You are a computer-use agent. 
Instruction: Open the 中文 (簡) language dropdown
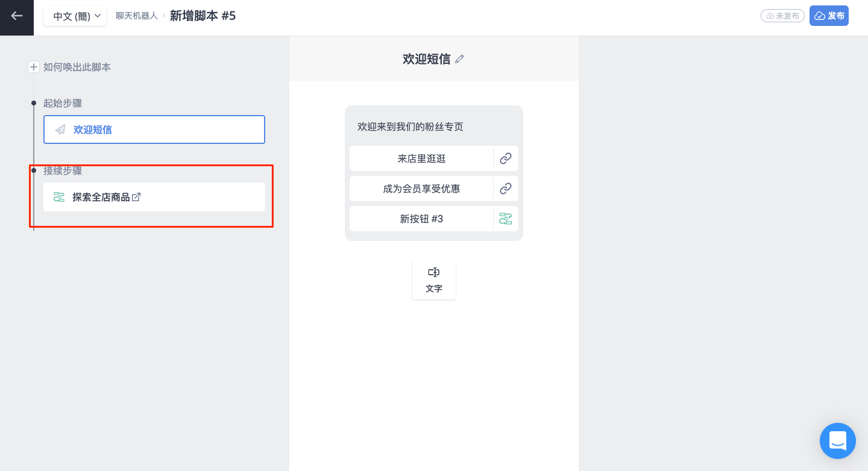[75, 16]
